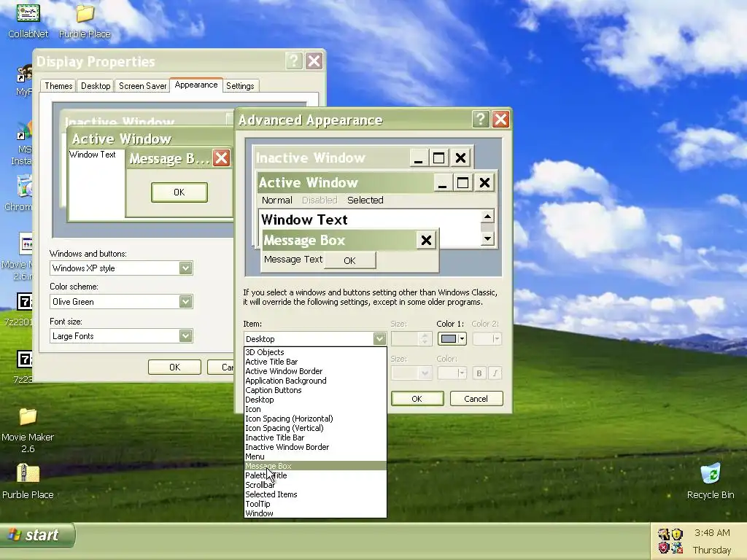Click OK in Display Properties
This screenshot has width=747, height=560.
click(174, 367)
